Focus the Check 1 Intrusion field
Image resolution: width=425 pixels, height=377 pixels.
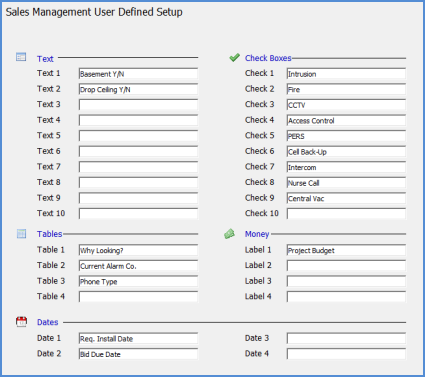(x=346, y=74)
